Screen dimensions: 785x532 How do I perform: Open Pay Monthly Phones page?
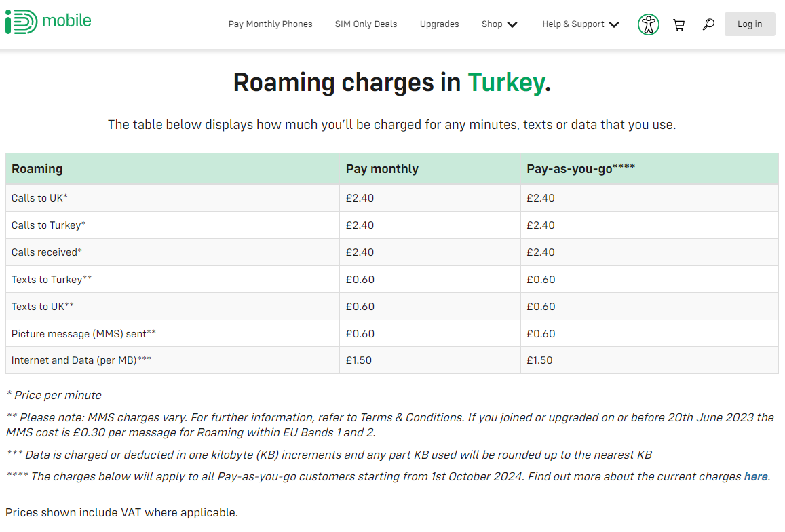270,24
